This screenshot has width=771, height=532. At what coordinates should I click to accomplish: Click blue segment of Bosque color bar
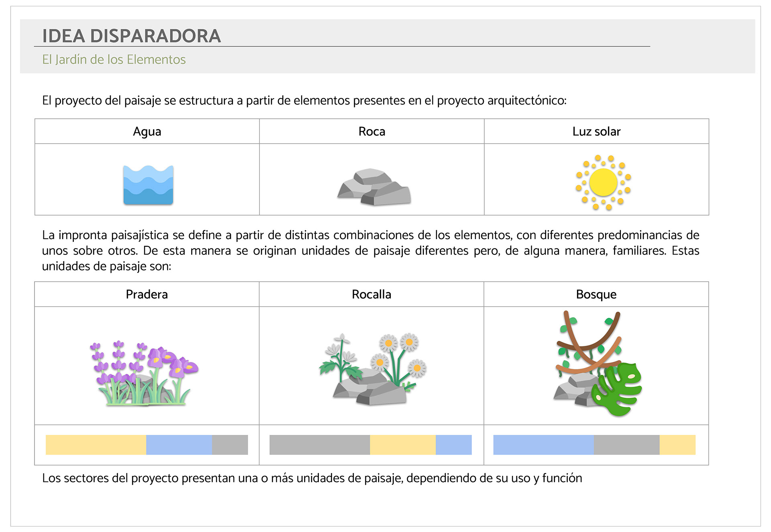click(543, 445)
